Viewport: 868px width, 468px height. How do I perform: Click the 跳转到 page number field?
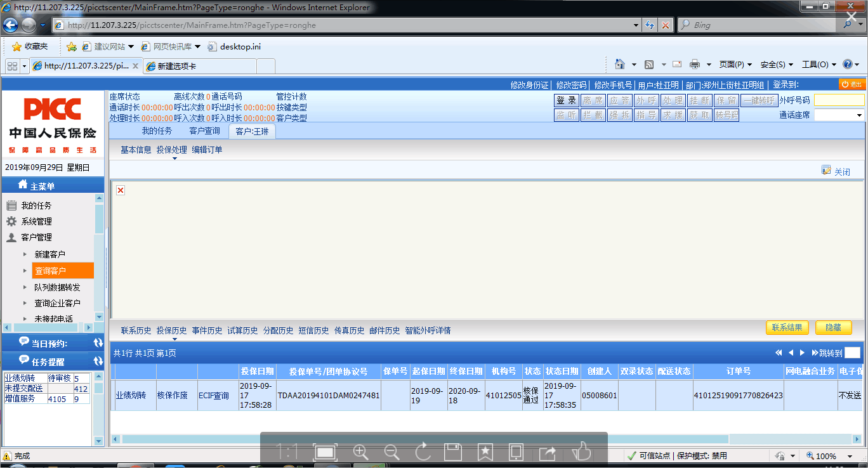(x=852, y=353)
